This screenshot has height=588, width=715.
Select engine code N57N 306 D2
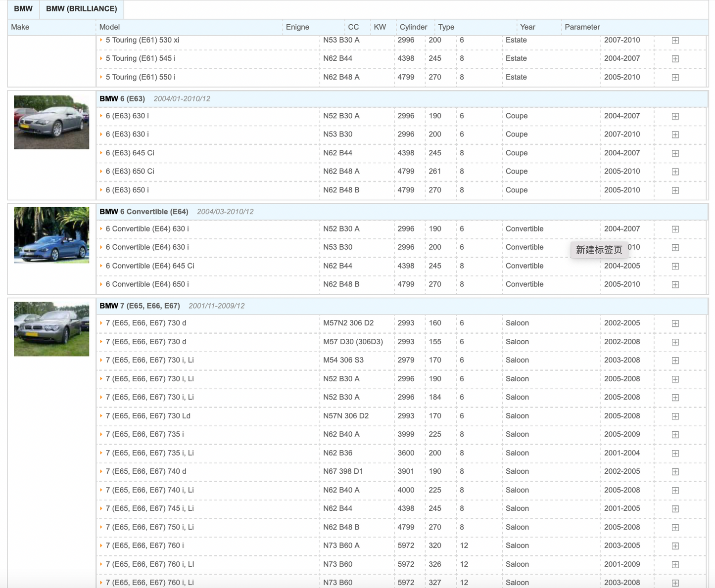tap(346, 416)
